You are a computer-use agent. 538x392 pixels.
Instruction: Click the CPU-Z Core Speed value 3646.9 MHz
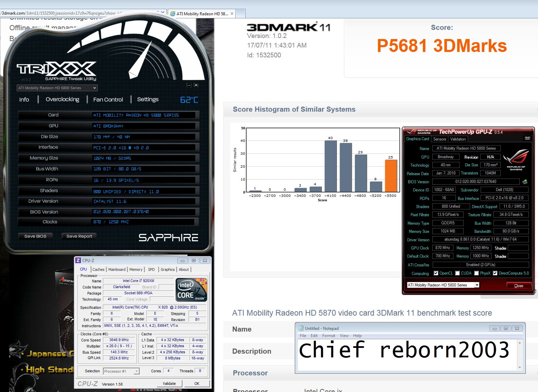[119, 340]
